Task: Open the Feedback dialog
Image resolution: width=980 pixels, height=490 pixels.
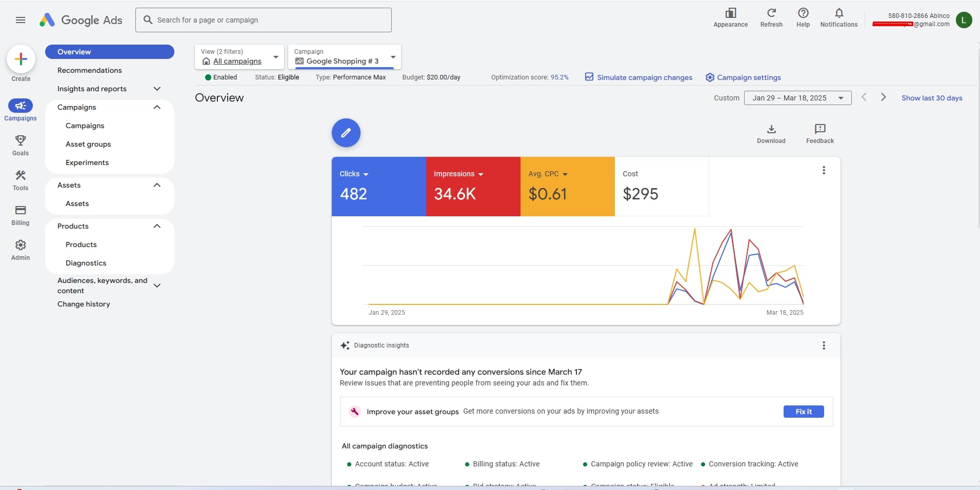Action: (820, 134)
